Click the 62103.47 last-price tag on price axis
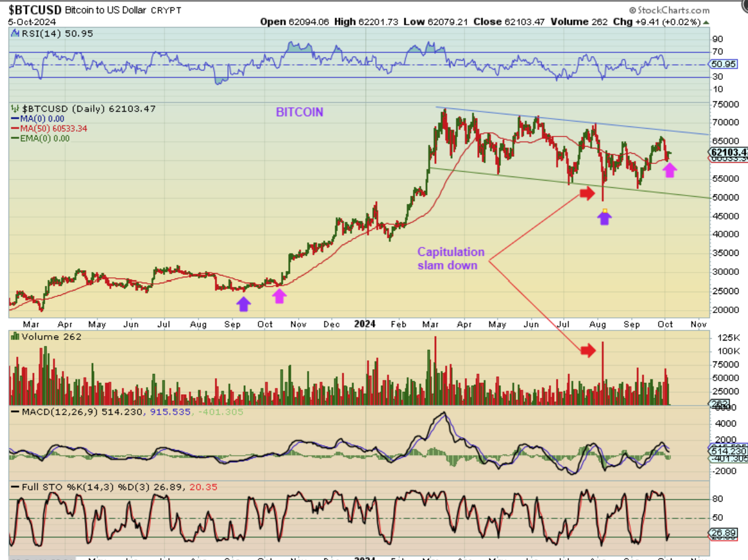Viewport: 748px width, 560px height. 729,152
